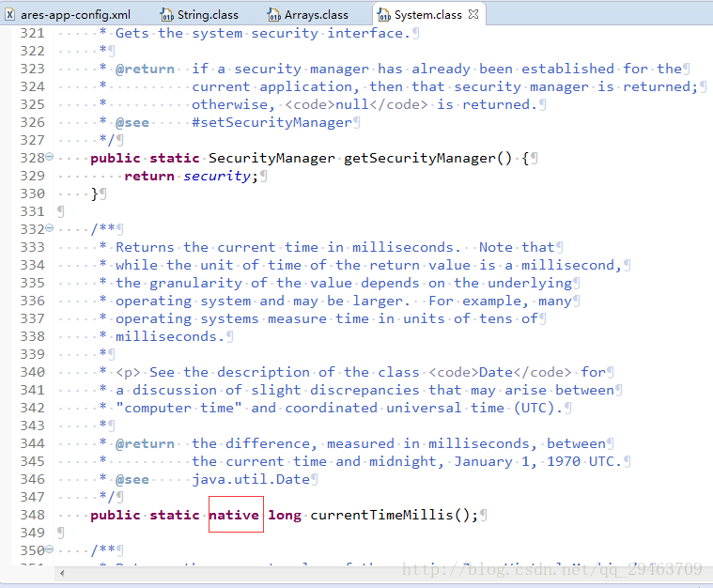Click the italic security return value
This screenshot has width=713, height=588.
tap(216, 176)
